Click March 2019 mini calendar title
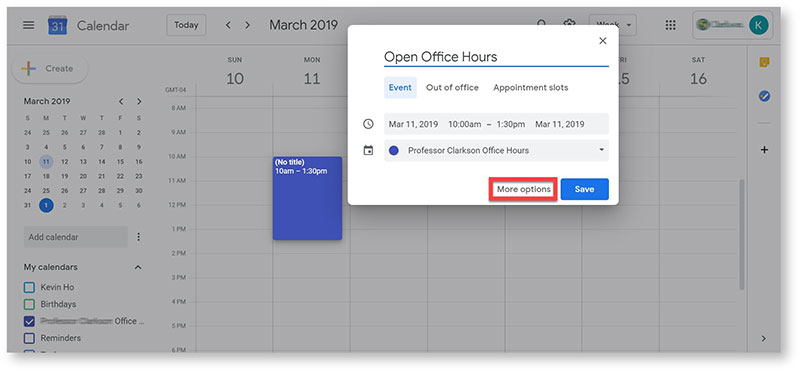This screenshot has height=372, width=800. [47, 101]
